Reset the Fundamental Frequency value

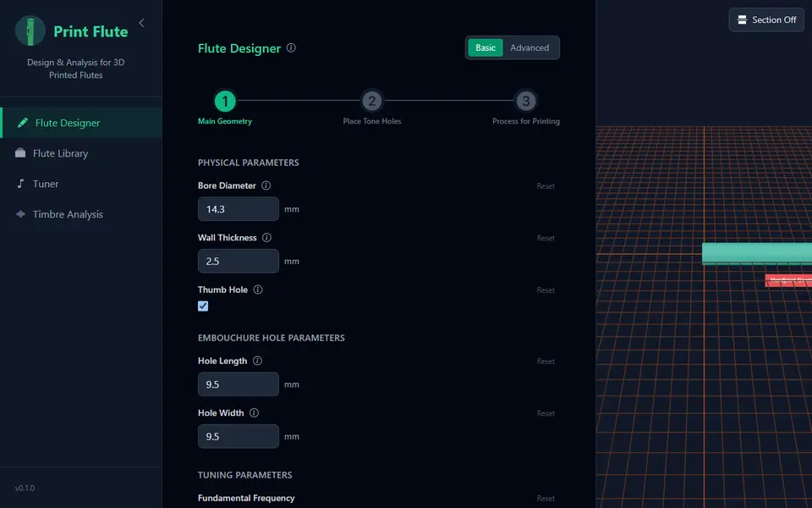[x=546, y=498]
